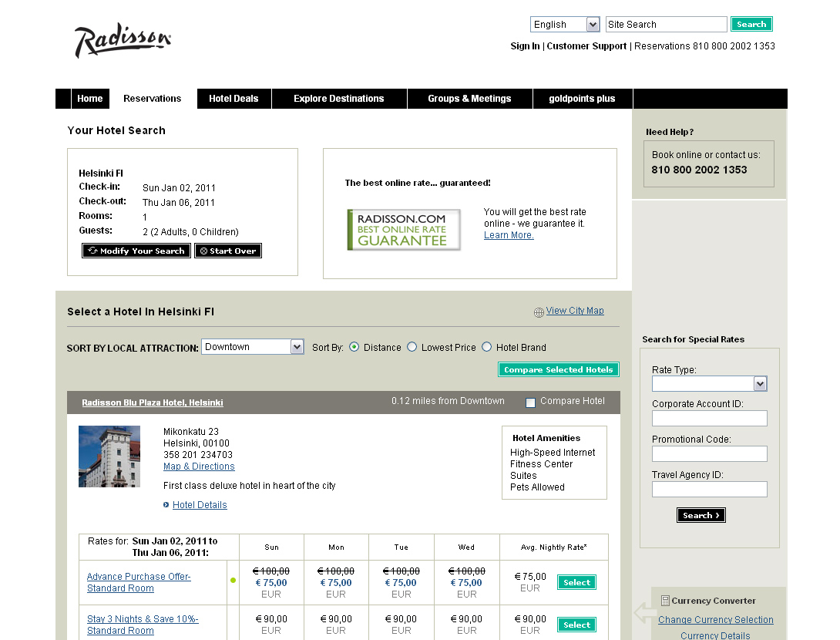Screen dimensions: 840x640
Task: Click the hotel building thumbnail photo
Action: pyautogui.click(x=109, y=456)
